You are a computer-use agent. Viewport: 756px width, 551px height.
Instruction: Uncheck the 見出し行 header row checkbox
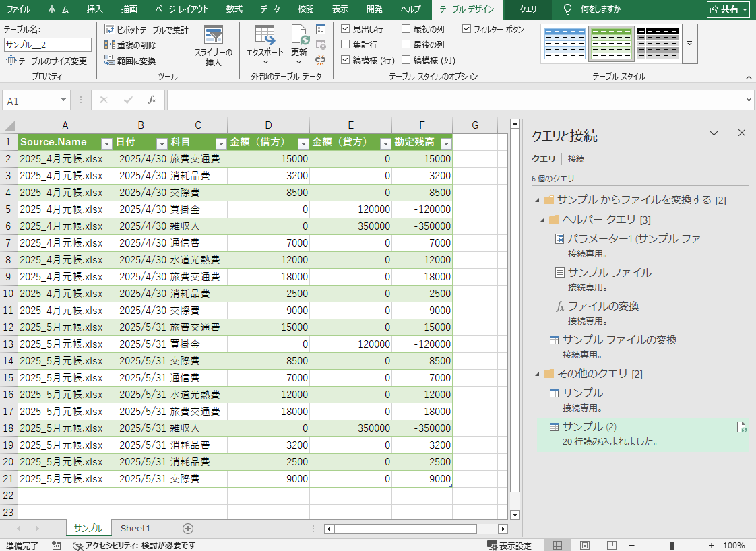346,30
